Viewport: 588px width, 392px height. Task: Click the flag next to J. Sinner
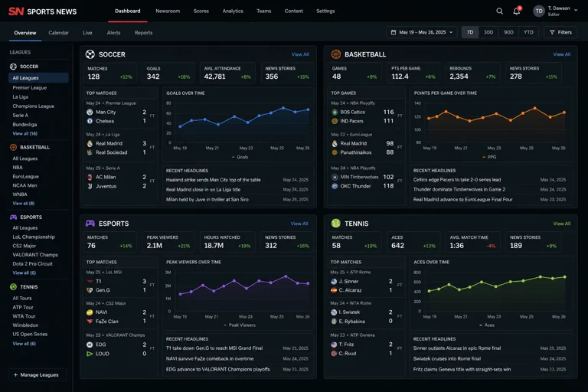[x=334, y=281]
